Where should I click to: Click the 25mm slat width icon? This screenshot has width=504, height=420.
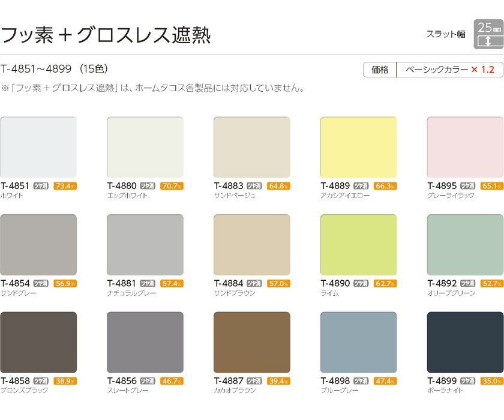(487, 34)
